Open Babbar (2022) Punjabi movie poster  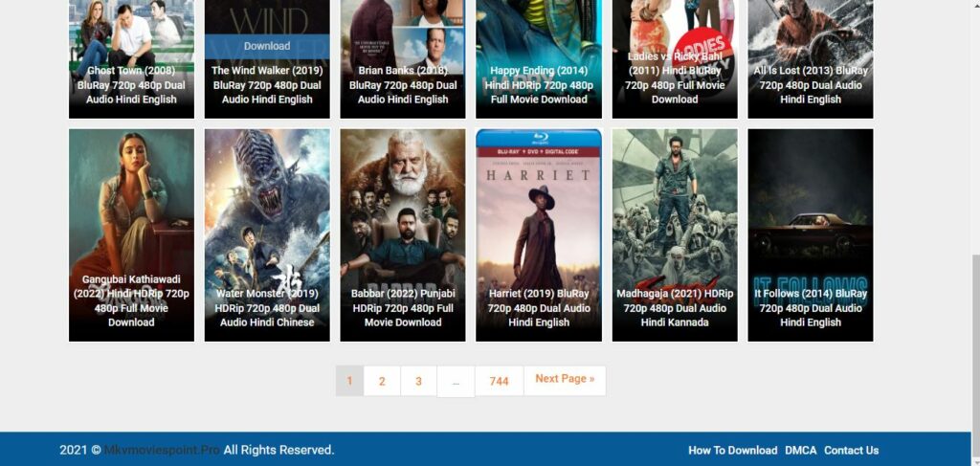coord(403,234)
